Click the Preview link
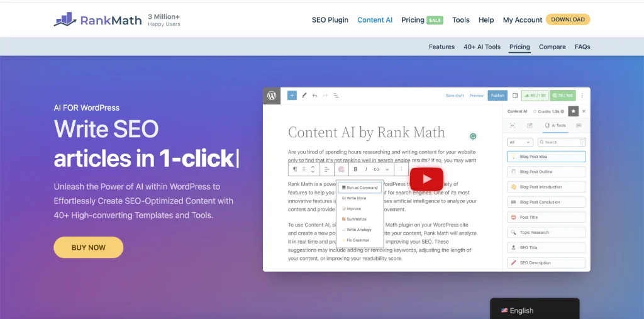This screenshot has height=319, width=644. pyautogui.click(x=477, y=96)
